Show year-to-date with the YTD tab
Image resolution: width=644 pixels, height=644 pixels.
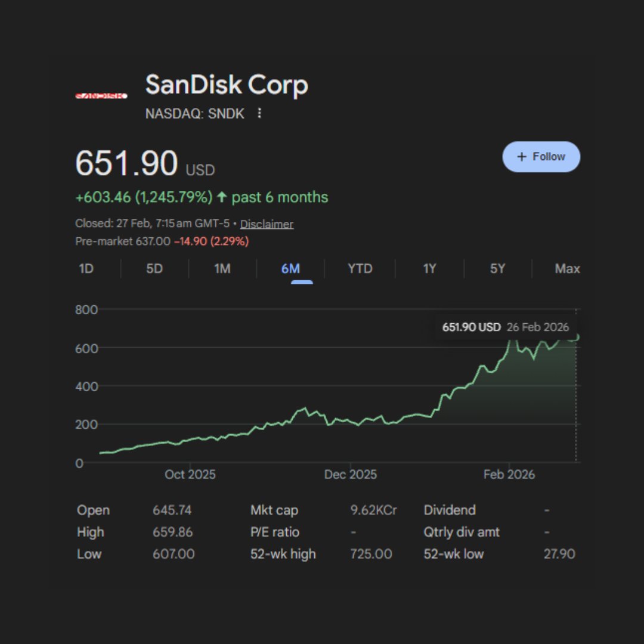[x=360, y=269]
